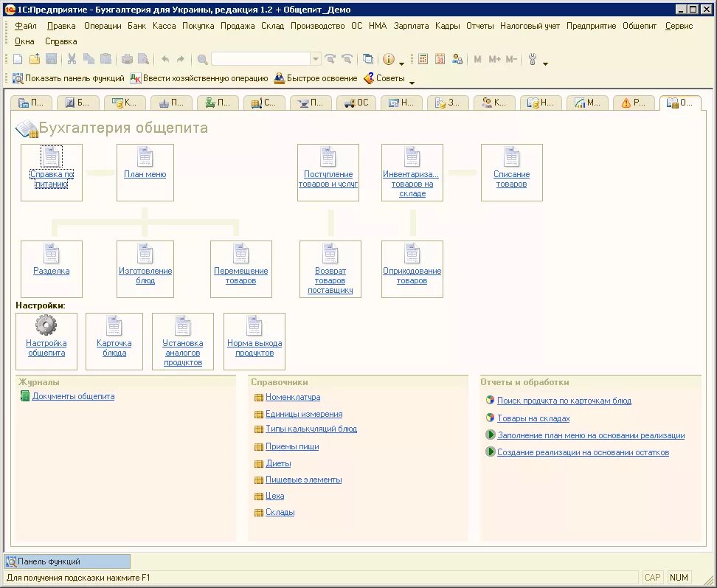Click the M- memory button
This screenshot has width=717, height=588.
512,59
